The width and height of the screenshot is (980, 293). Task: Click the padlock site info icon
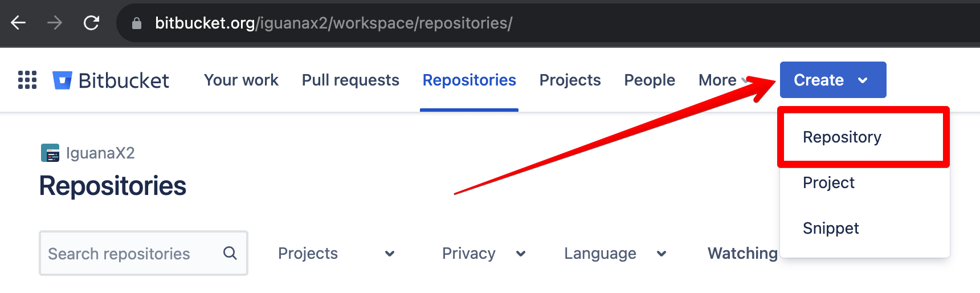point(136,23)
